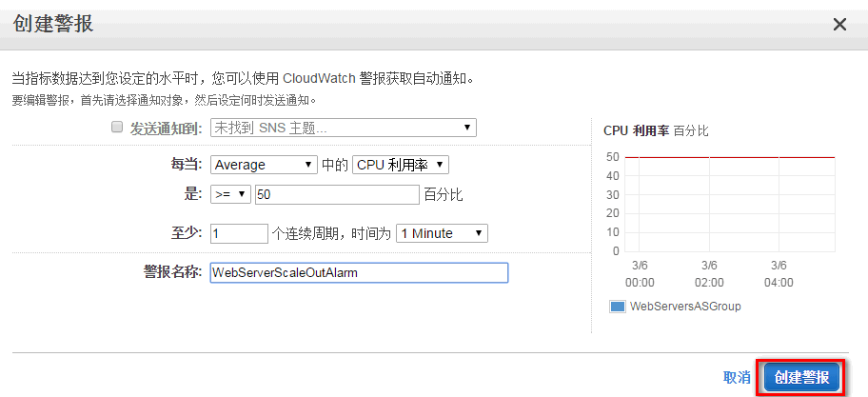Open the >= comparison operator dropdown

231,195
